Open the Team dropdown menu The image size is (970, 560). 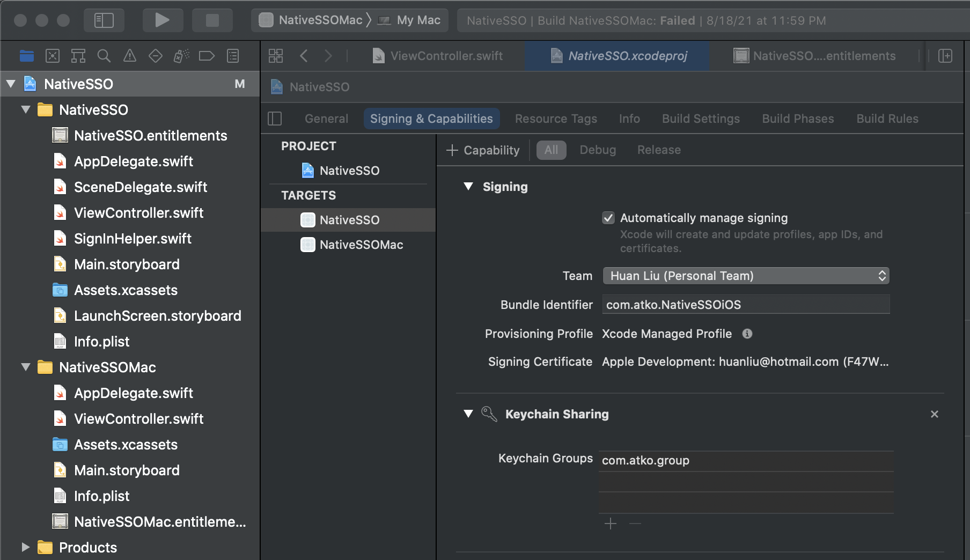tap(746, 276)
